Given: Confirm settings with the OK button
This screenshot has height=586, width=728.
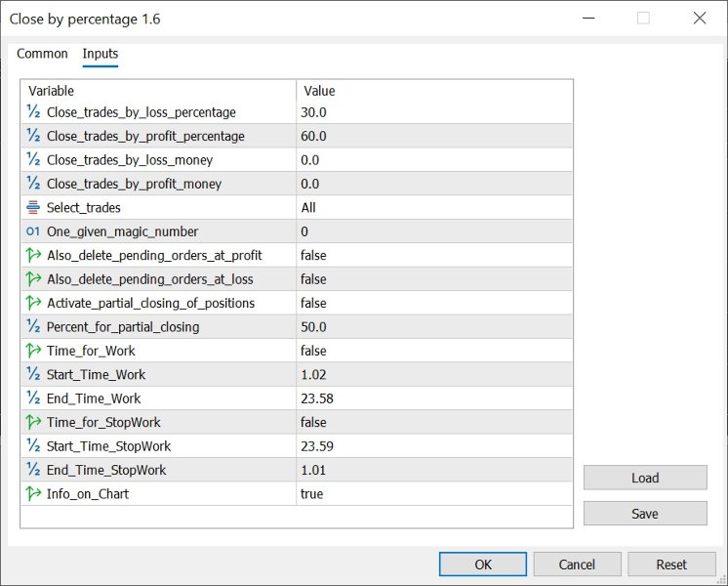Looking at the screenshot, I should click(x=483, y=565).
